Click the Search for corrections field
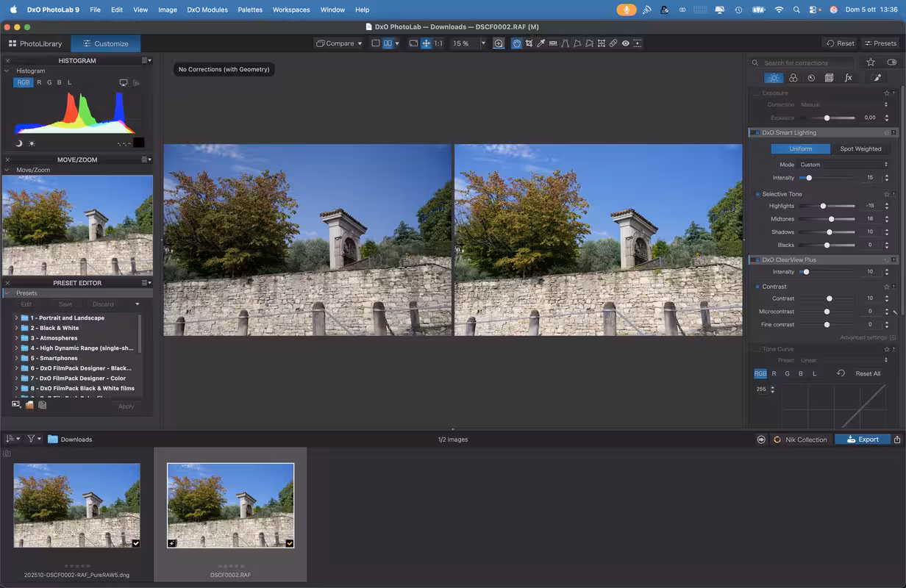The width and height of the screenshot is (906, 588). click(805, 62)
